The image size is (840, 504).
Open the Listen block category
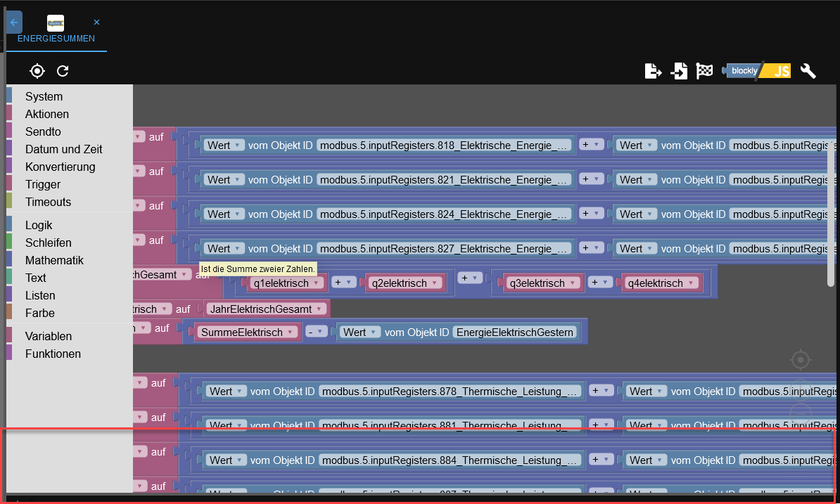40,296
